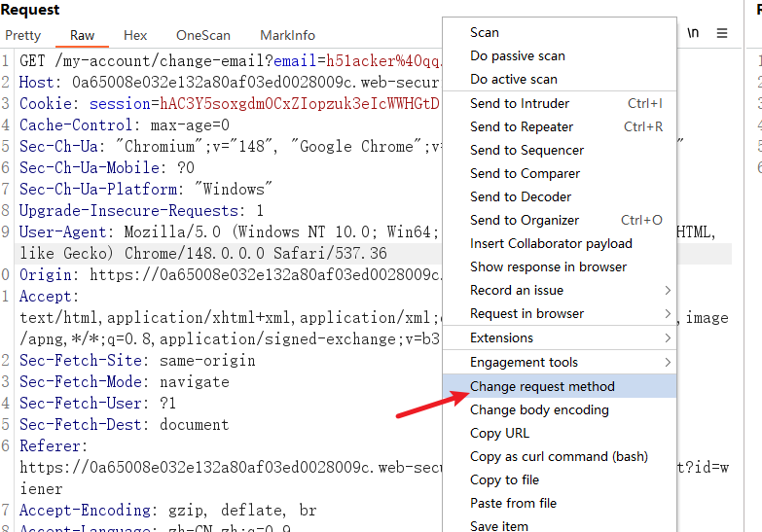Switch to the Hex tab

(x=135, y=35)
